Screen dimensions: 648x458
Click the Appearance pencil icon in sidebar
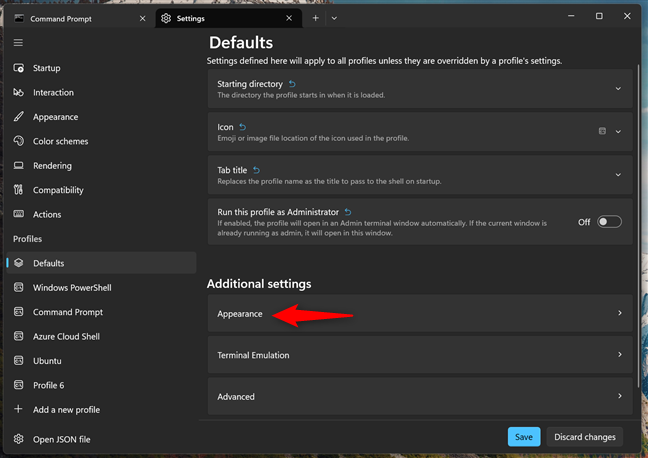click(19, 117)
